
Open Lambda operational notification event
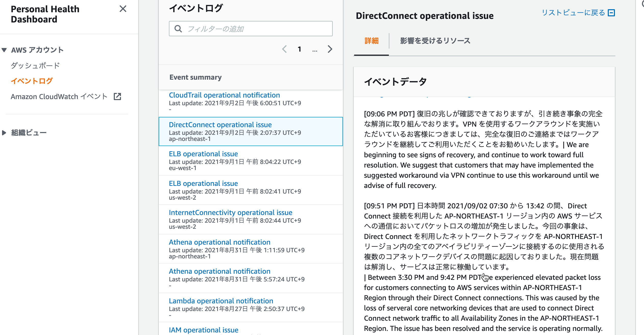(221, 301)
